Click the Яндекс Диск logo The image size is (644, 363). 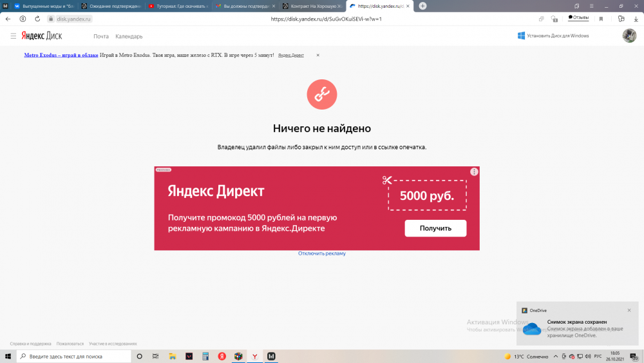click(x=42, y=35)
